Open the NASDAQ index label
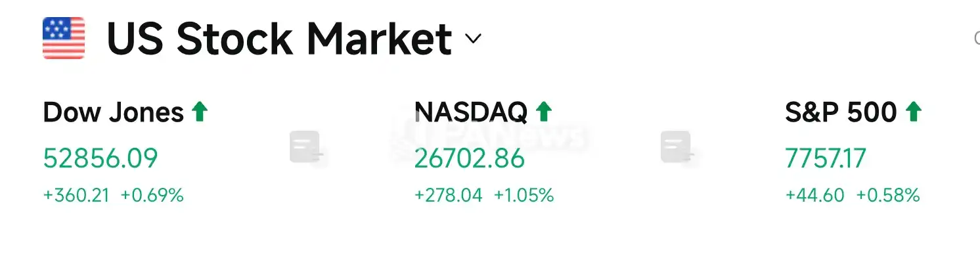980x268 pixels. click(471, 113)
